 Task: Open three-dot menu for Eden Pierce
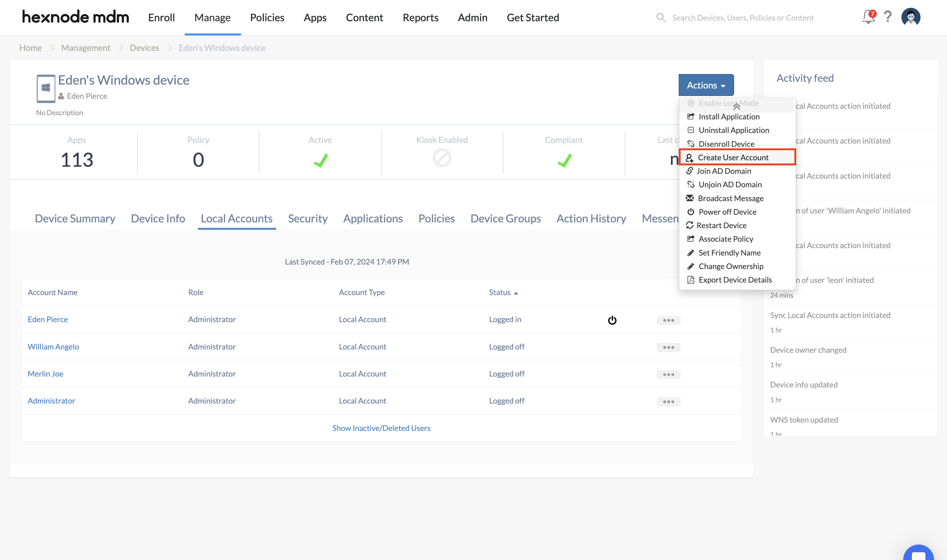click(x=668, y=320)
